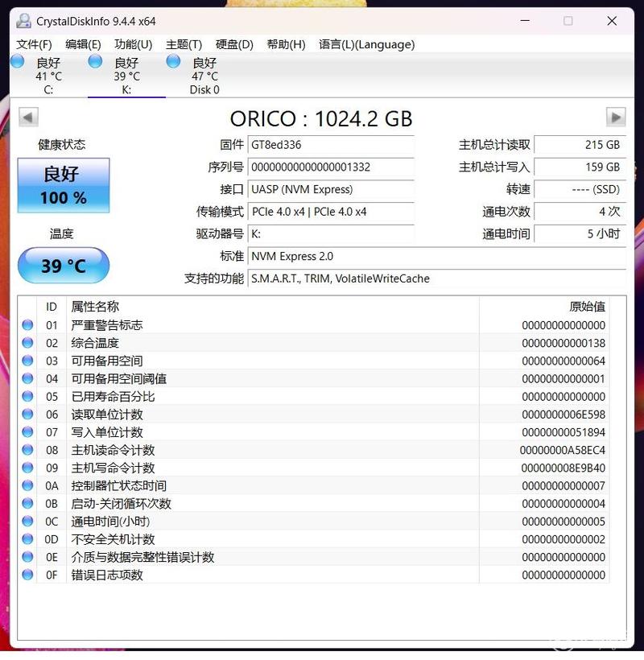Click status dot for attribute 0B 启动-关闭循环次数

[x=28, y=503]
